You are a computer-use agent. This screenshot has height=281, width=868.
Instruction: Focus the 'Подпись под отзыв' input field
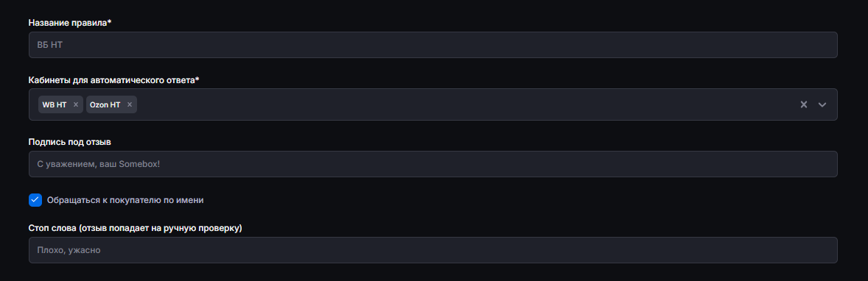(x=433, y=164)
